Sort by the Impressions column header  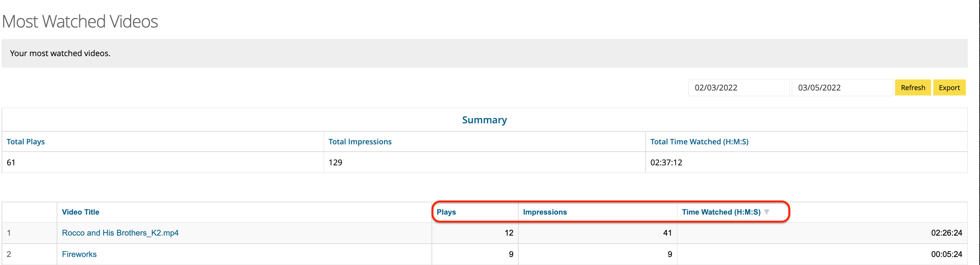[545, 212]
